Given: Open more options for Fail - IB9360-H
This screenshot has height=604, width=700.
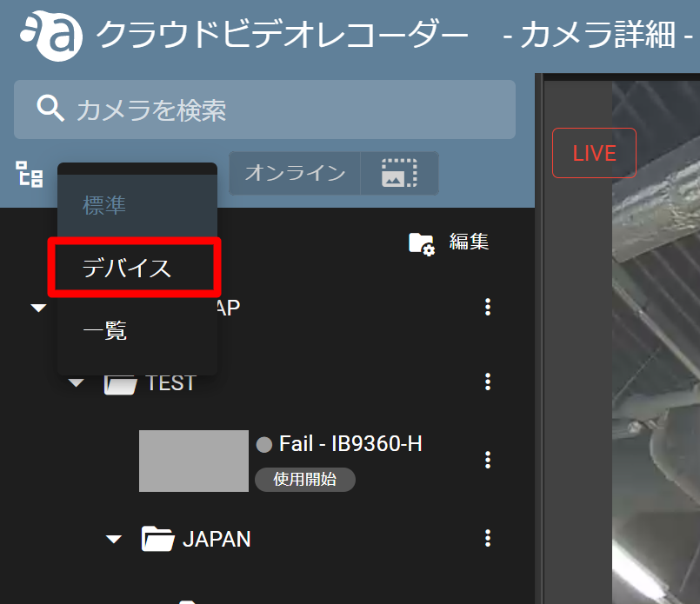Looking at the screenshot, I should [x=488, y=460].
